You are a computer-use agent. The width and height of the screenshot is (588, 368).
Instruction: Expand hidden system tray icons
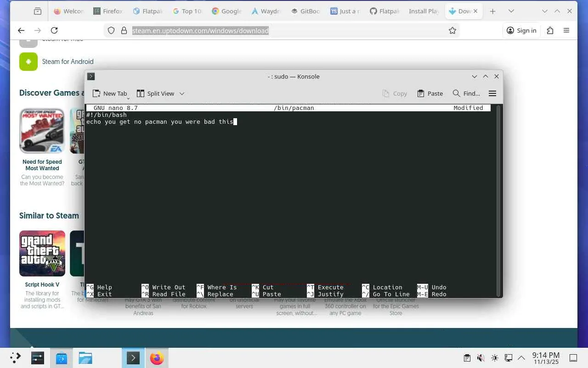coord(521,358)
